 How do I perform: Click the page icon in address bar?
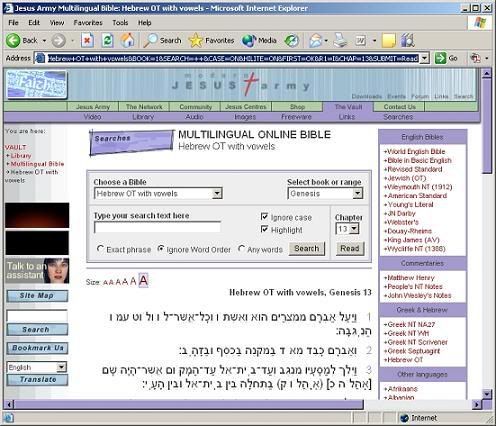(x=40, y=58)
